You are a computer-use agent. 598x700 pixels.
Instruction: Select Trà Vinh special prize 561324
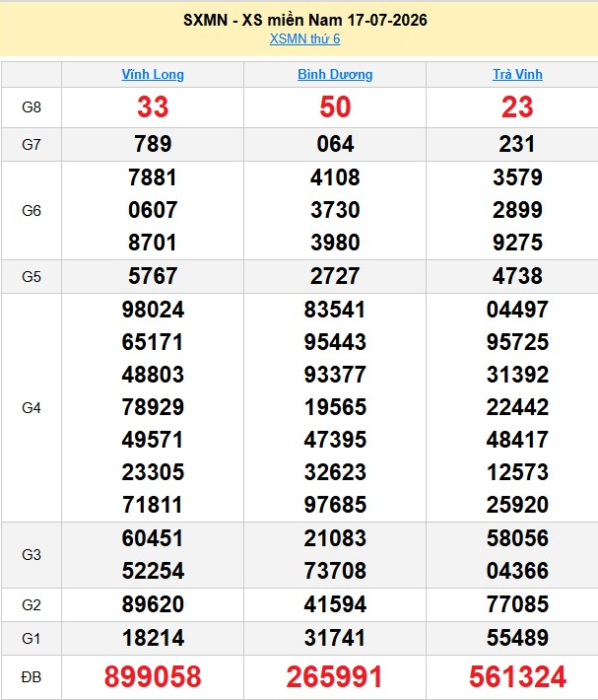[517, 676]
